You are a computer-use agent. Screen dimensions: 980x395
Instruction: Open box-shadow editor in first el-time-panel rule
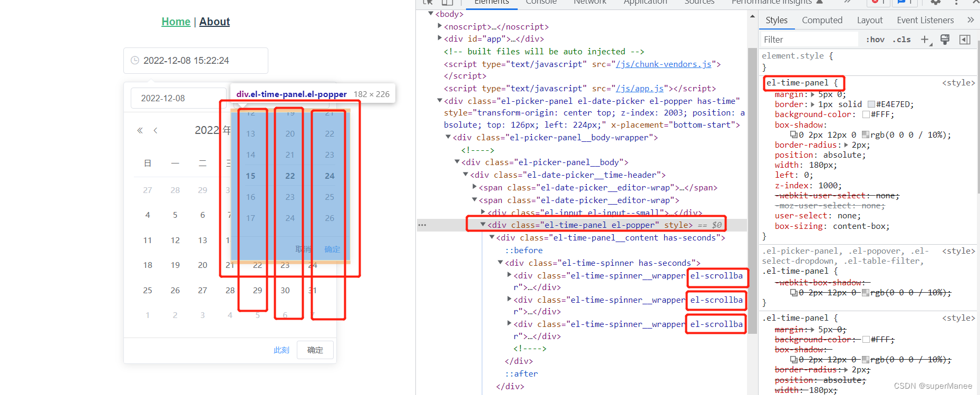click(x=794, y=135)
